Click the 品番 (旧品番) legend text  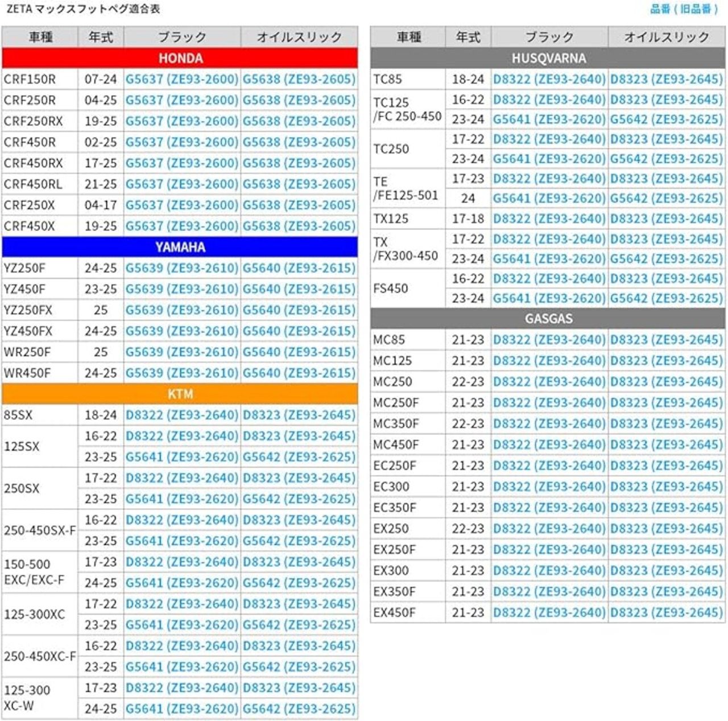click(685, 9)
